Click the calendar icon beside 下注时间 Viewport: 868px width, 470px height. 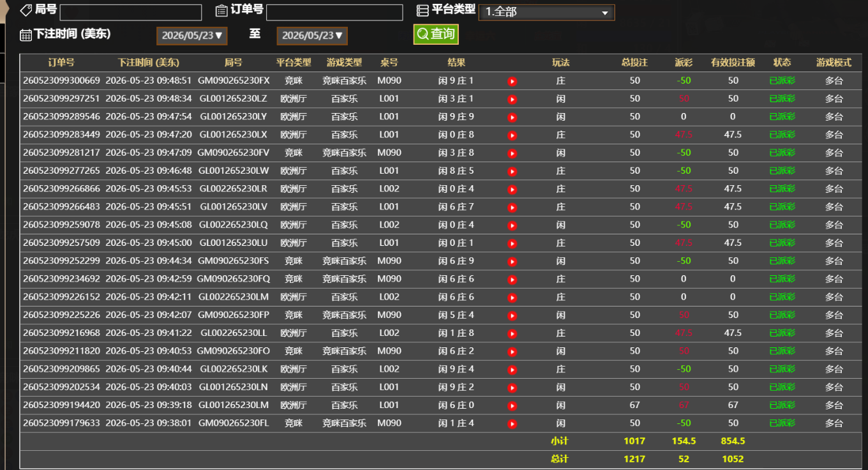click(26, 35)
